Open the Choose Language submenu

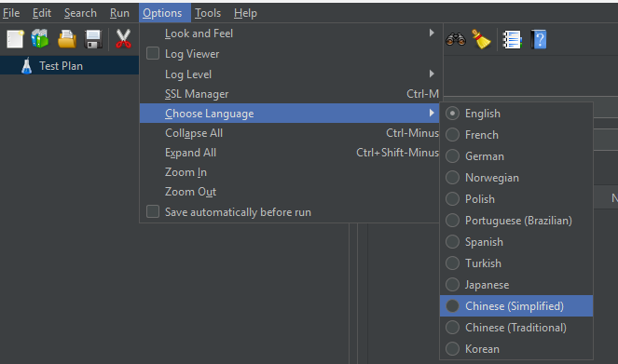coord(289,114)
